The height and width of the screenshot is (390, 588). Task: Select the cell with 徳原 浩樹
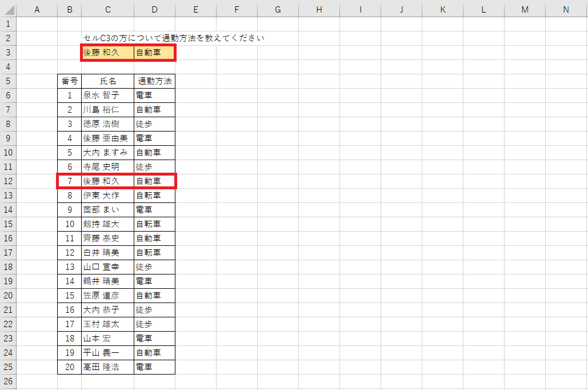(107, 124)
